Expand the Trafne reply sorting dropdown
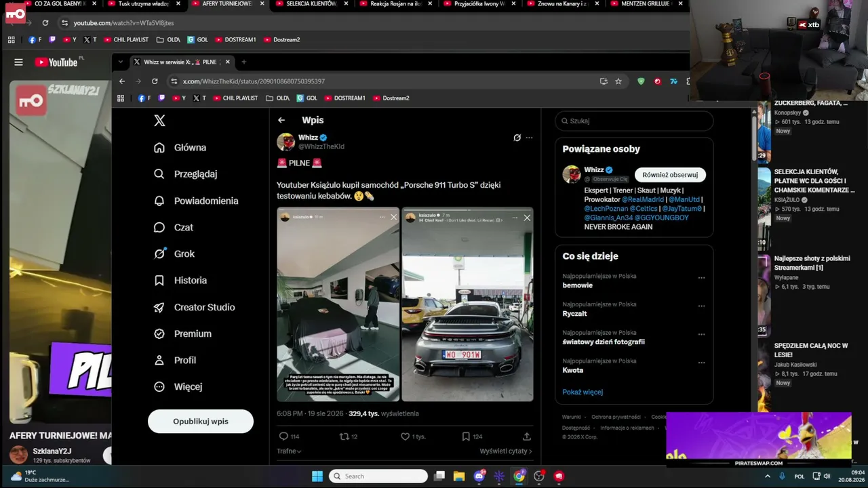The image size is (868, 488). (x=289, y=451)
